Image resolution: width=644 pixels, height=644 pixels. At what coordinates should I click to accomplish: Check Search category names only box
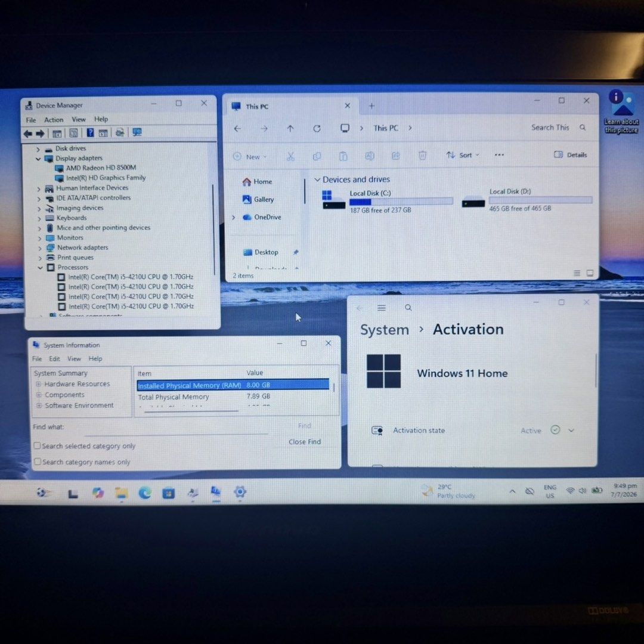point(38,462)
